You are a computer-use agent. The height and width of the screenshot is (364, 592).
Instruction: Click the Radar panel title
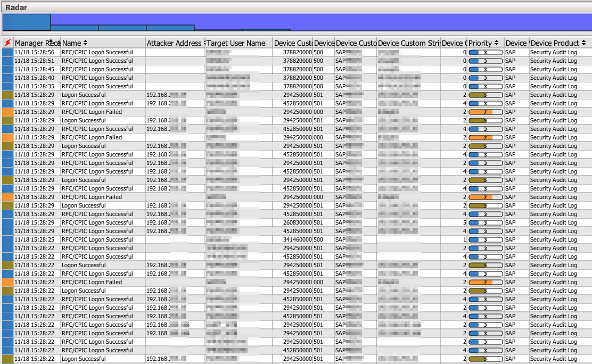click(x=17, y=8)
